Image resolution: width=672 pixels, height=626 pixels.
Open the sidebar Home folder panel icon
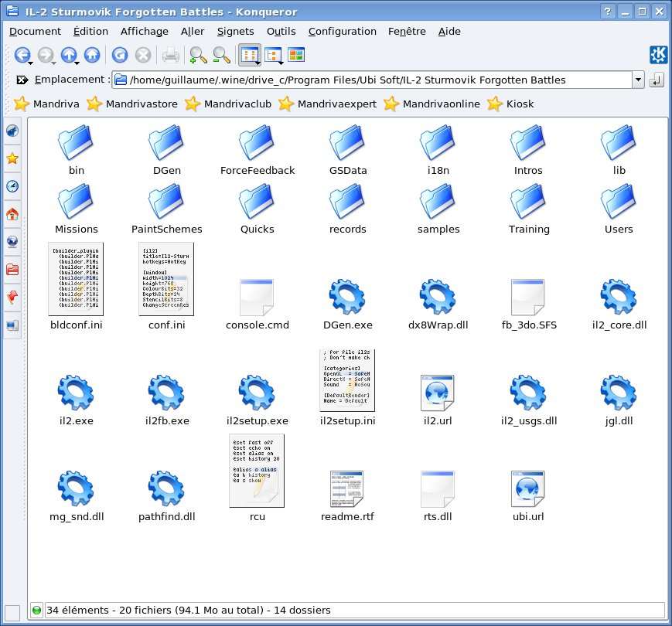click(x=12, y=213)
